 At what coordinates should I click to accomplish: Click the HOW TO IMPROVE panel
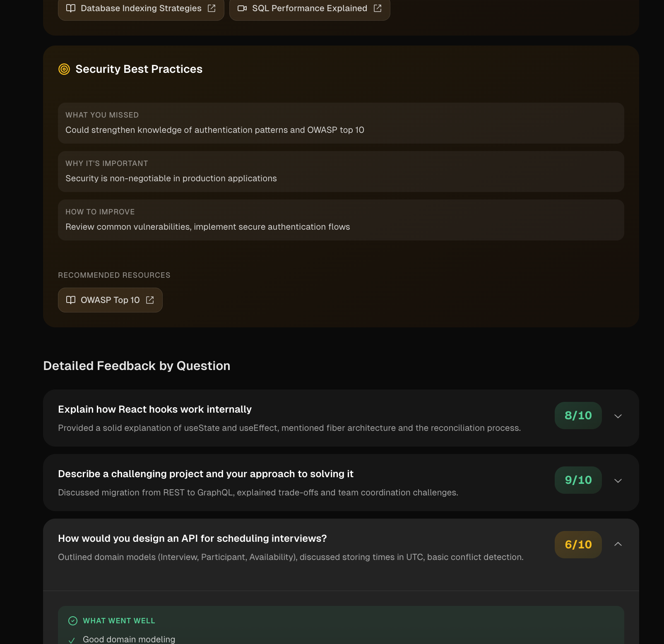pos(340,220)
